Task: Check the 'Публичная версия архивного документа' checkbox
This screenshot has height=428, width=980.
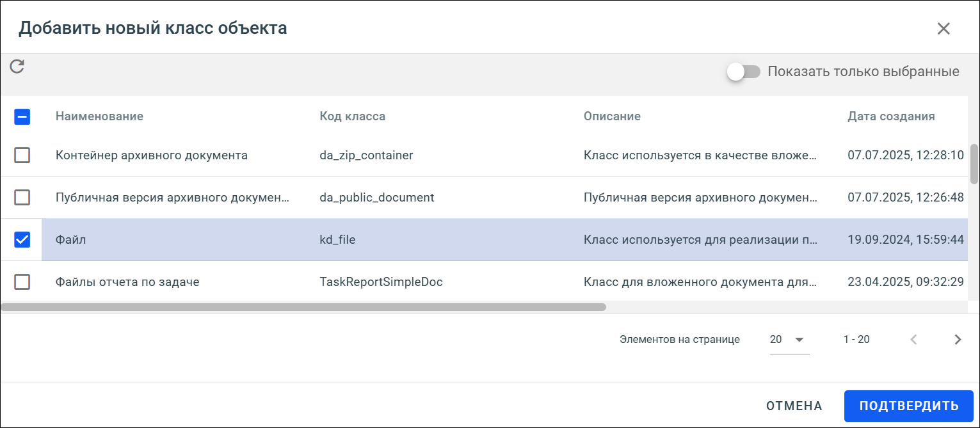Action: [22, 198]
